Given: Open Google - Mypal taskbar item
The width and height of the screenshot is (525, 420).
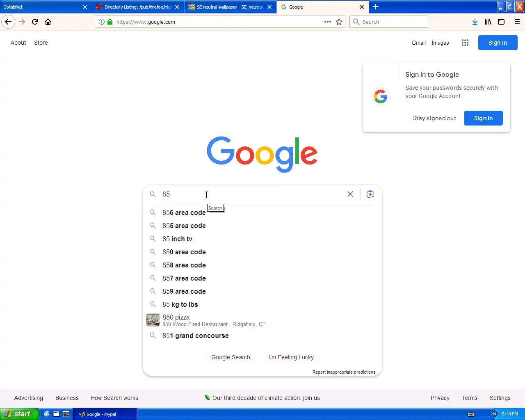Looking at the screenshot, I should click(105, 414).
